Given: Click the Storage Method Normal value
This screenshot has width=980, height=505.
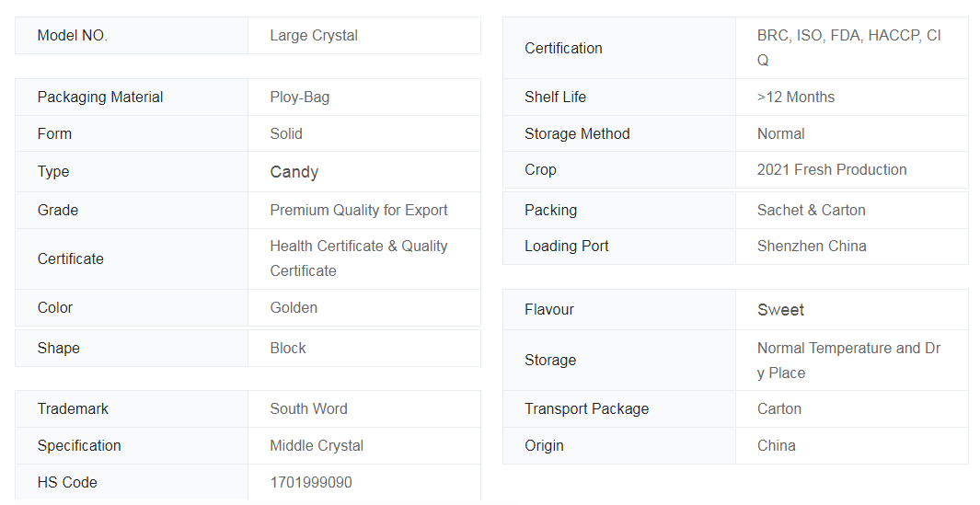Looking at the screenshot, I should pos(780,133).
